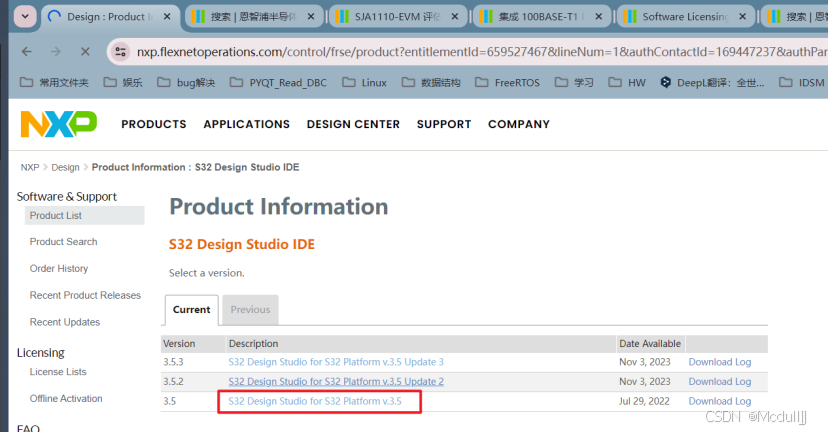
Task: Open Download Log for version 3.5.3
Action: pos(719,362)
